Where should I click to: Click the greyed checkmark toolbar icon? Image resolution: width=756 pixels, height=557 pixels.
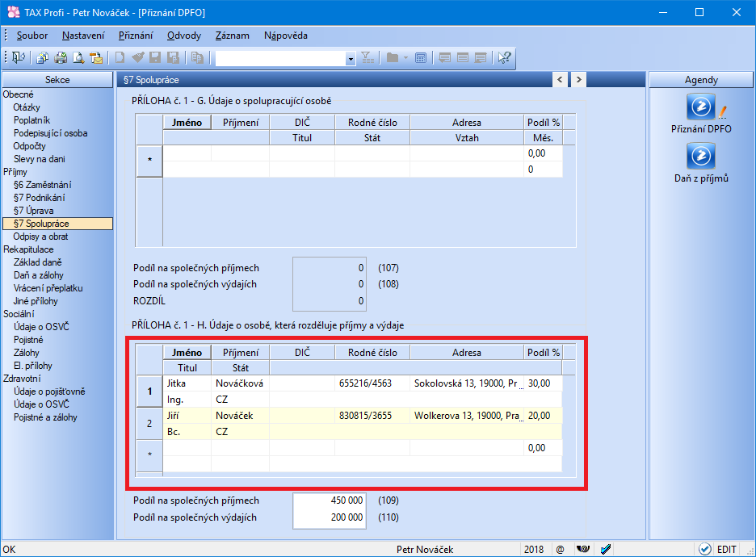click(x=138, y=58)
